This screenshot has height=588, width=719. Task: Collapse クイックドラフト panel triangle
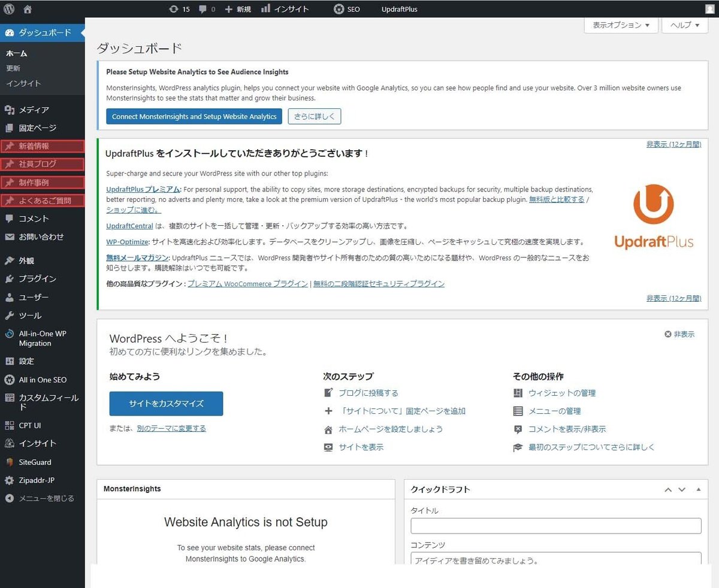[x=698, y=489]
